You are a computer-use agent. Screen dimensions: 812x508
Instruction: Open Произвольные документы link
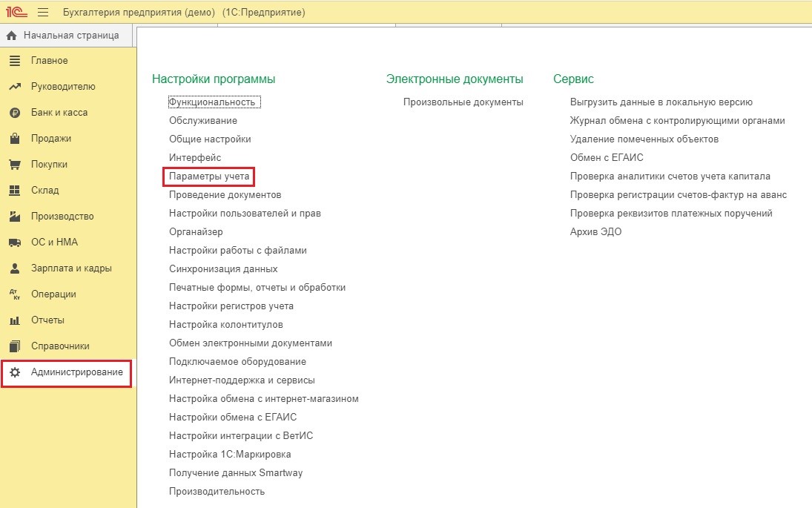click(x=463, y=102)
